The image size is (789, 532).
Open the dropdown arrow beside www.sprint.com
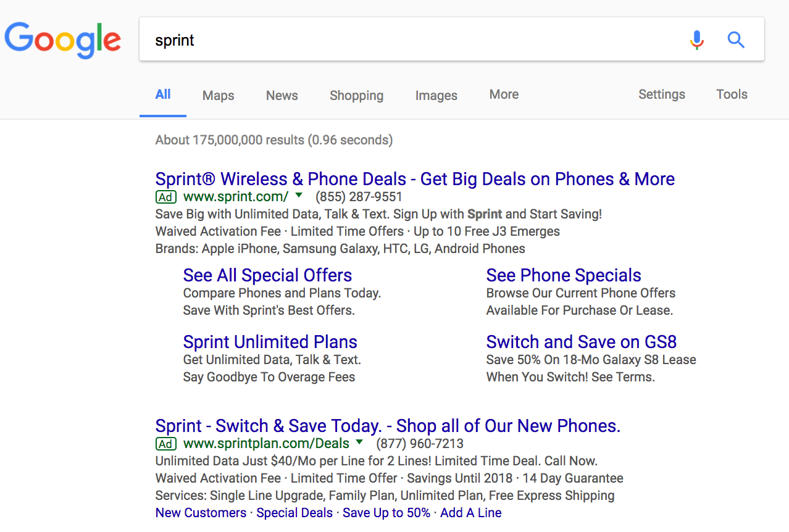tap(299, 196)
